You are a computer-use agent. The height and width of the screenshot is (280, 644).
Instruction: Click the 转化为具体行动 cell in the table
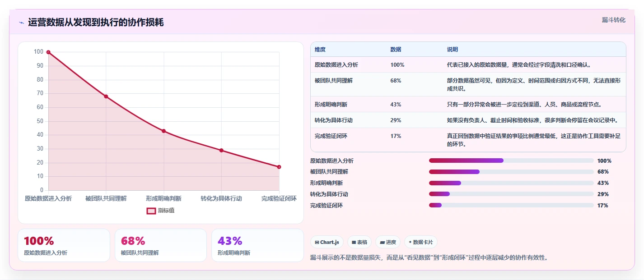334,120
